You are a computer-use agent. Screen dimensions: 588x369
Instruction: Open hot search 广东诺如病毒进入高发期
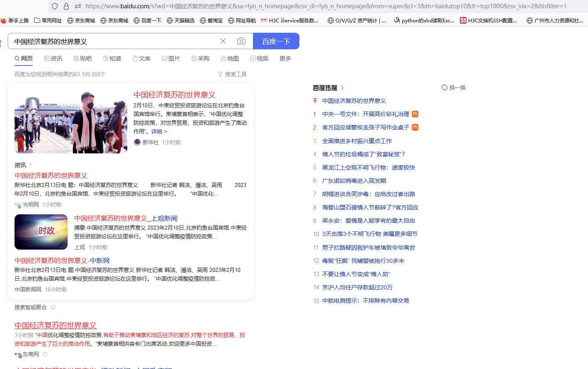point(354,181)
